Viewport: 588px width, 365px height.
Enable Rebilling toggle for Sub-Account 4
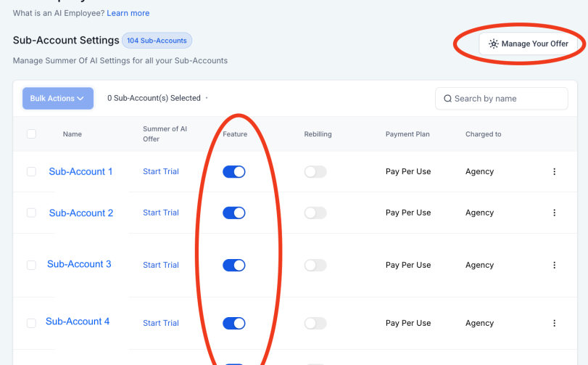pos(315,323)
